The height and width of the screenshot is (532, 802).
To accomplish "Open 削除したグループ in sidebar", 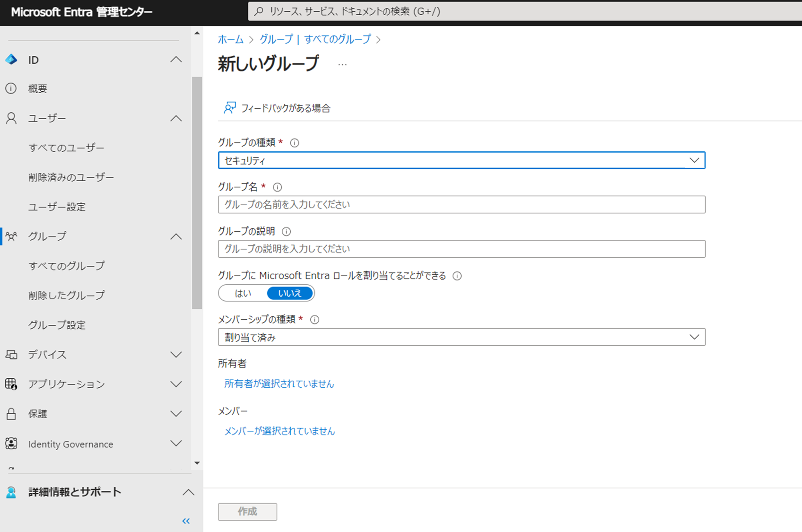I will coord(66,295).
